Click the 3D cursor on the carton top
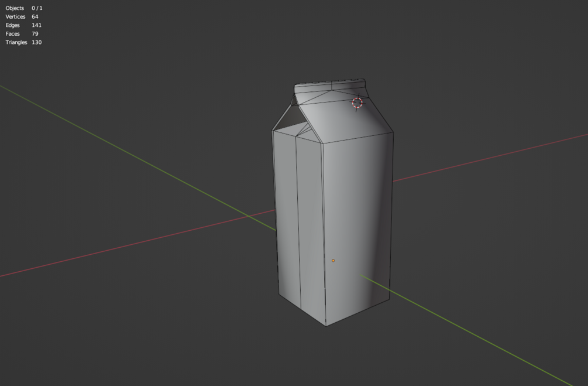Image resolution: width=588 pixels, height=386 pixels. pyautogui.click(x=357, y=103)
